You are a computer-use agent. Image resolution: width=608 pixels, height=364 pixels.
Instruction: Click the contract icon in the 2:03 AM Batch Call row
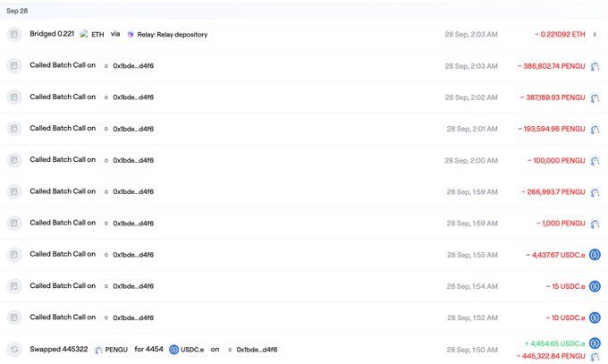pos(14,65)
